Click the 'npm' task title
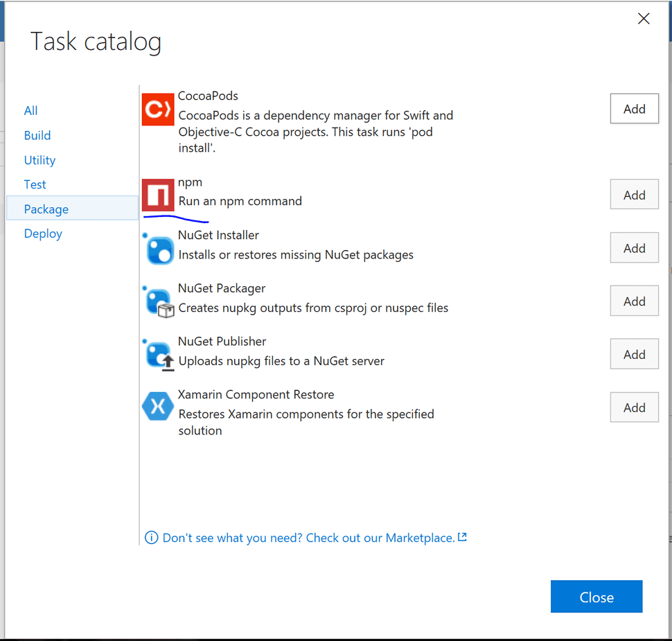This screenshot has width=672, height=641. [190, 182]
